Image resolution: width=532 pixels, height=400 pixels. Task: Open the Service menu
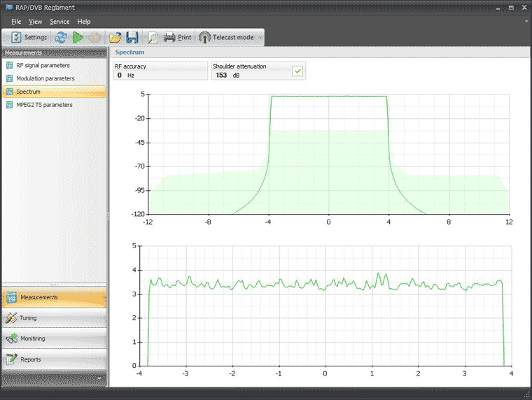(x=59, y=22)
